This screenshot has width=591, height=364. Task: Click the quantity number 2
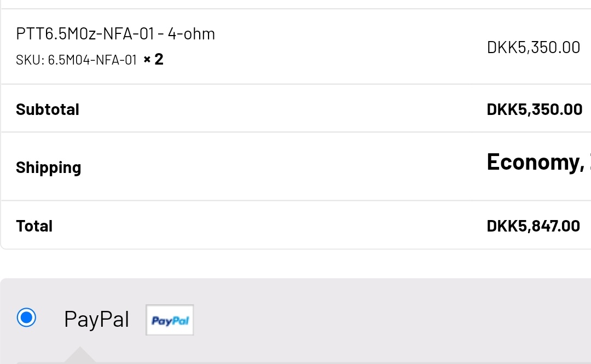159,59
